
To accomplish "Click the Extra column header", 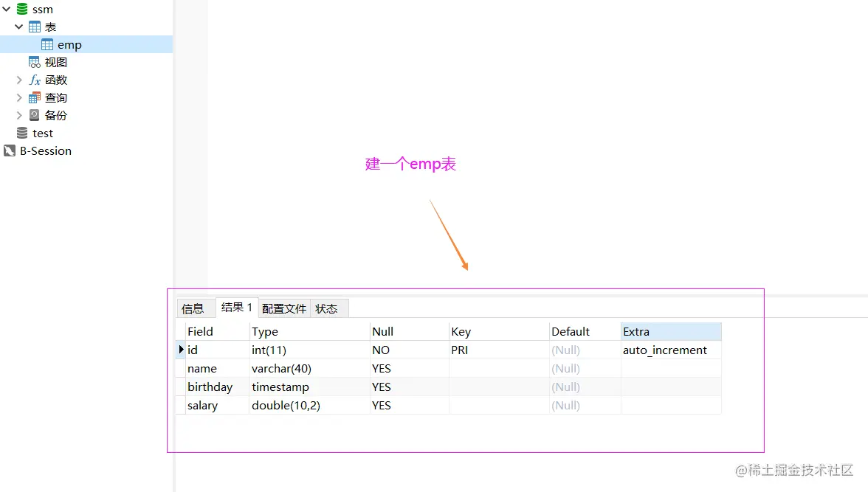I will point(671,331).
